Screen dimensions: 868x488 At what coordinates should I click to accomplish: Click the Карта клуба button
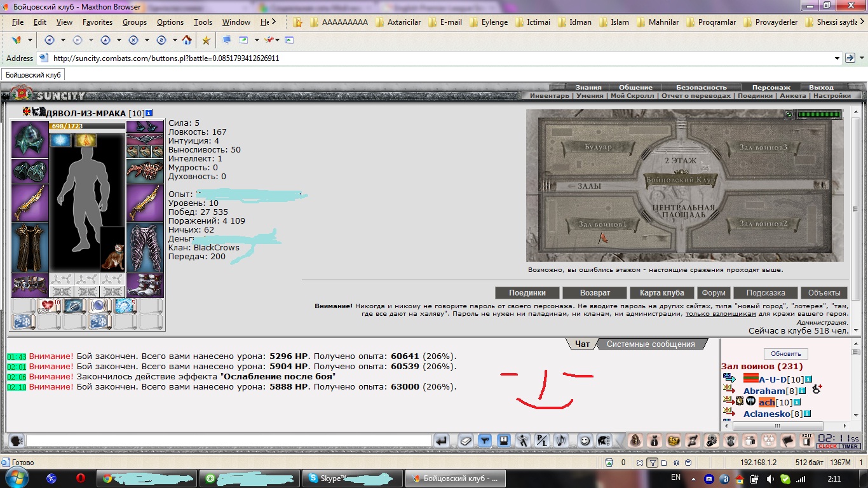pos(662,293)
